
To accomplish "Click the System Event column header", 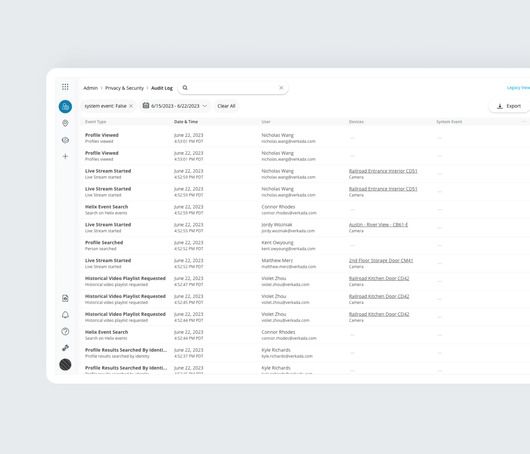I will coord(449,122).
